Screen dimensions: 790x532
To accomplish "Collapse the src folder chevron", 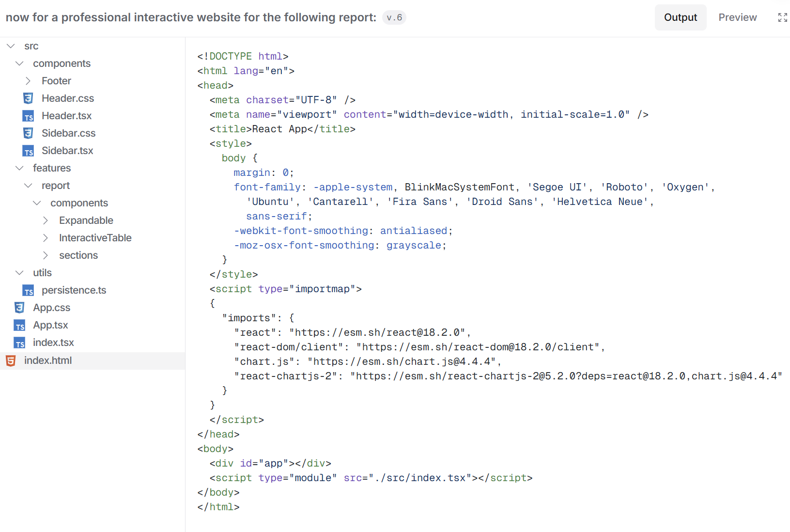I will [x=11, y=46].
